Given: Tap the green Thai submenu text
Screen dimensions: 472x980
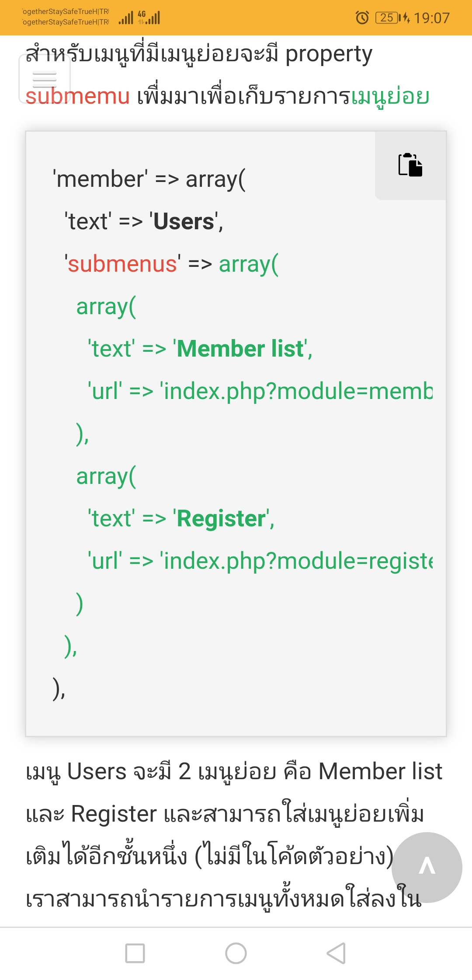Looking at the screenshot, I should point(390,96).
